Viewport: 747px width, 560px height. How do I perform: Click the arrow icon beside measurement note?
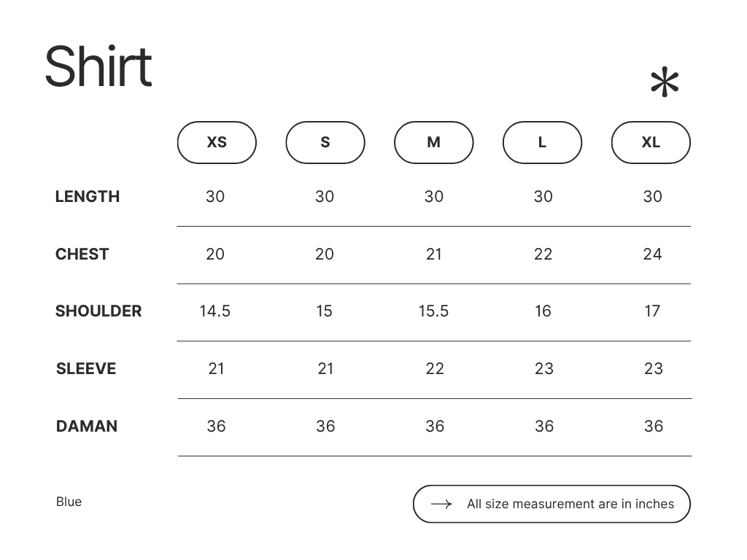441,504
